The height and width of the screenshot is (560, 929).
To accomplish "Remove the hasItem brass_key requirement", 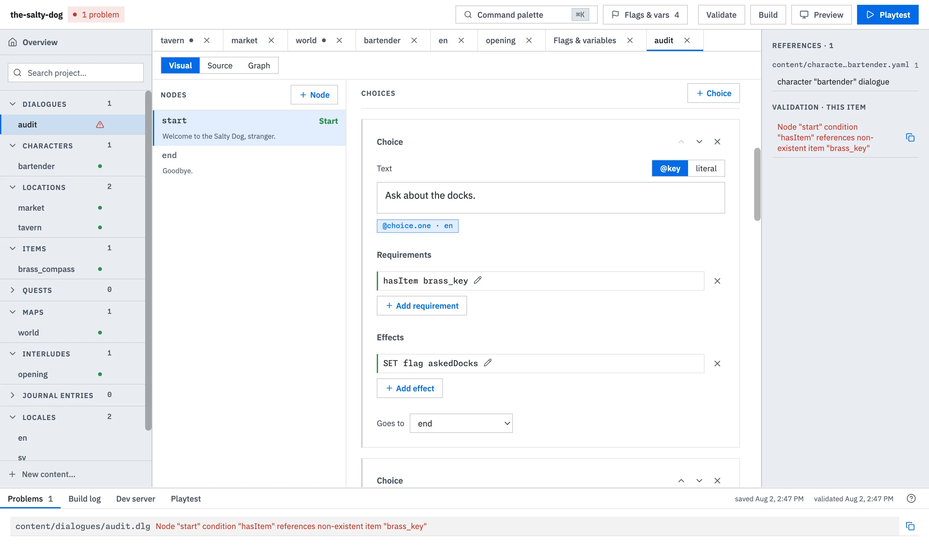I will point(717,281).
